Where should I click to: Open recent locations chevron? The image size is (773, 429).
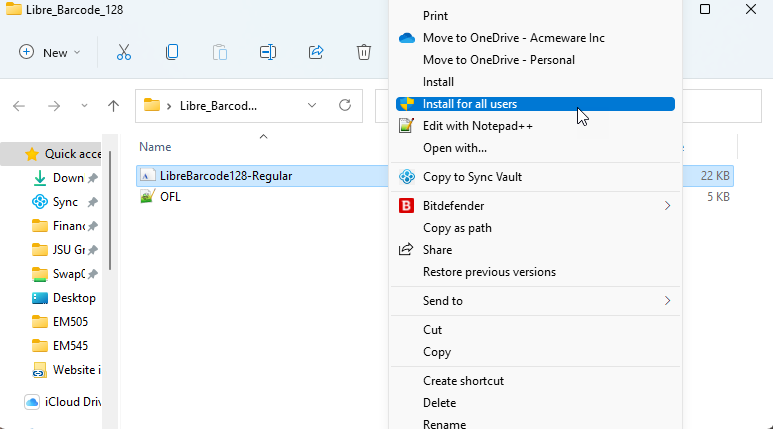84,105
